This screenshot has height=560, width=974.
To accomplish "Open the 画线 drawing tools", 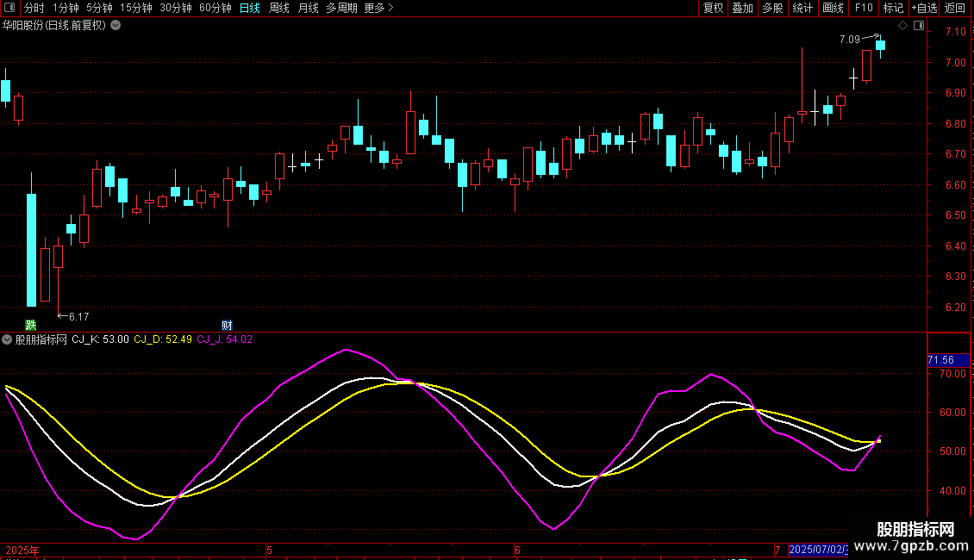I will click(x=833, y=8).
